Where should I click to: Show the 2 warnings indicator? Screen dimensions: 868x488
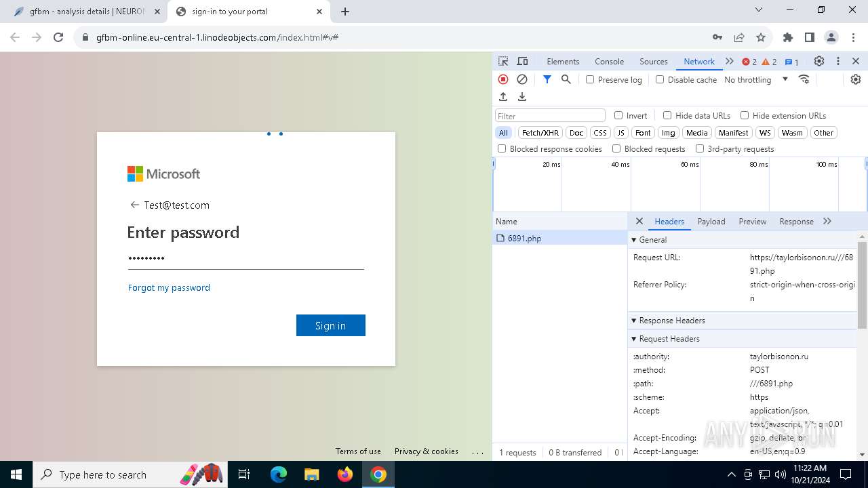coord(770,62)
